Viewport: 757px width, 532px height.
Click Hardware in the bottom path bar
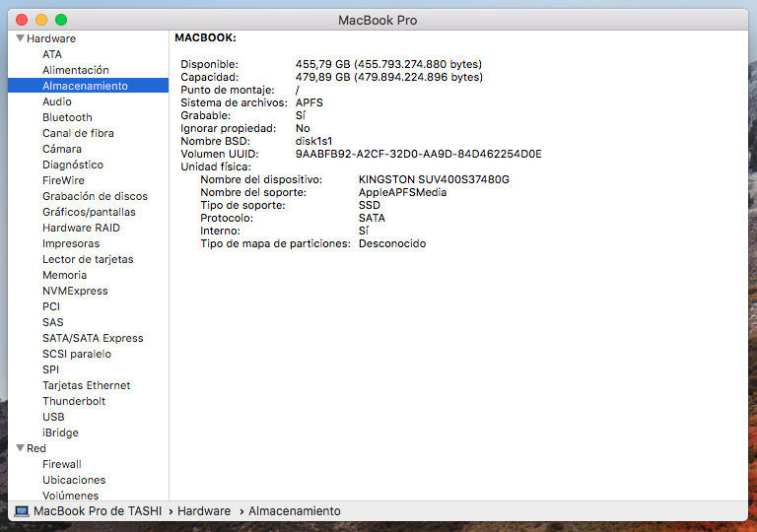point(204,510)
